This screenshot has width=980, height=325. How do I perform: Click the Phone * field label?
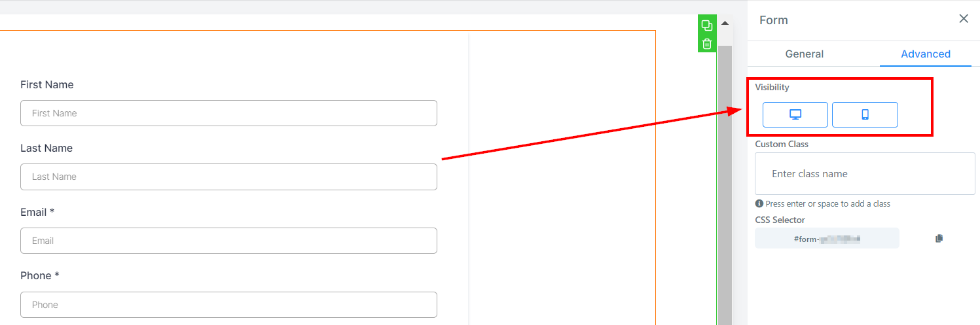[x=40, y=276]
